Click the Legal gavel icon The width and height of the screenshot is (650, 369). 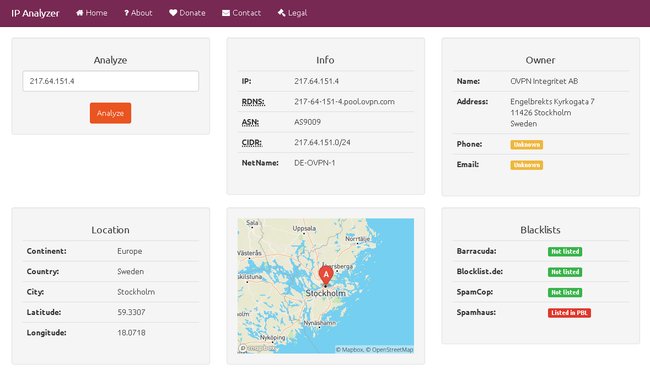click(x=281, y=13)
